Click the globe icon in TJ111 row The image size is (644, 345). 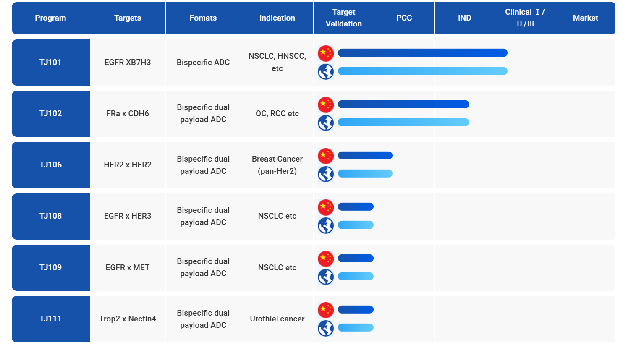click(326, 328)
